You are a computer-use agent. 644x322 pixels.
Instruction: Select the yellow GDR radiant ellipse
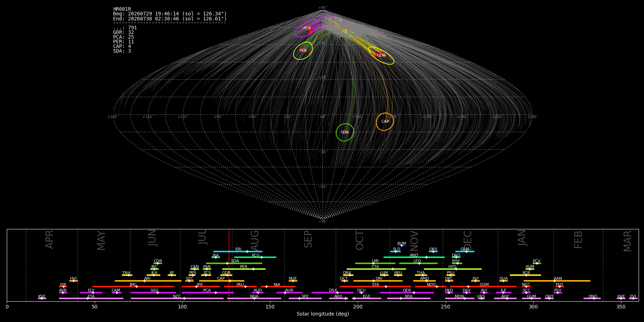click(381, 55)
